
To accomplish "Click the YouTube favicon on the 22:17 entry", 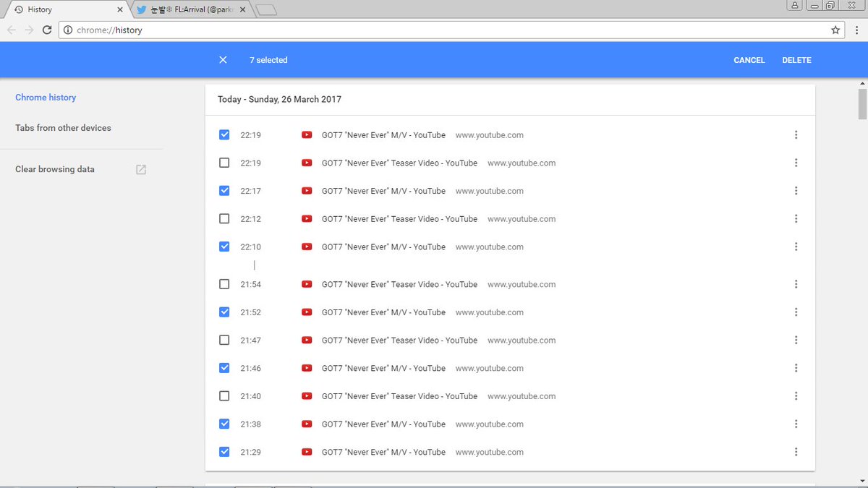I will 307,191.
